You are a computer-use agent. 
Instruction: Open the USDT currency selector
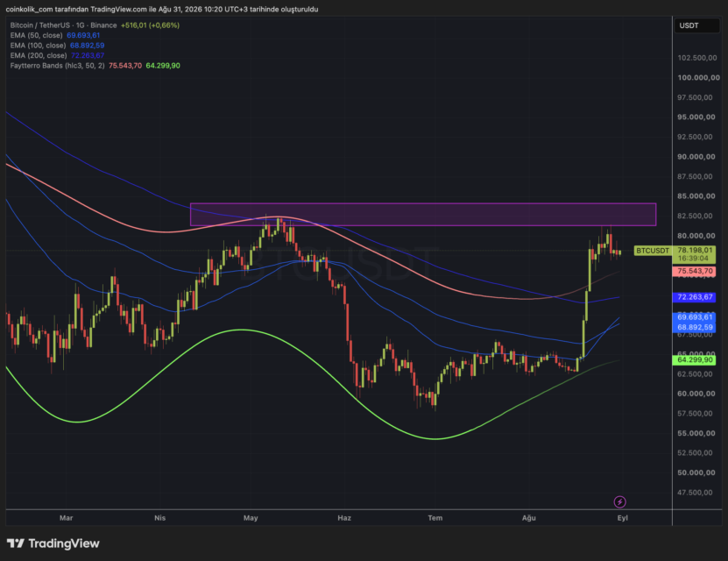click(696, 25)
